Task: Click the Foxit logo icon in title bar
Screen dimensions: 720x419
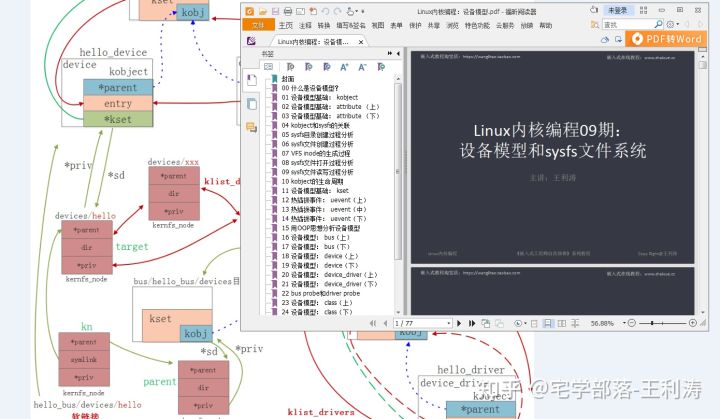Action: 249,11
